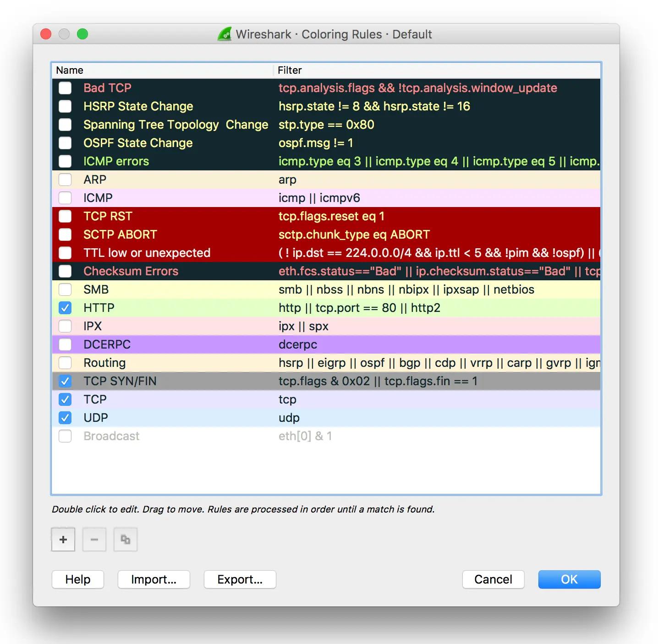Click the filter 'icmp || icmpv6'

[x=319, y=198]
